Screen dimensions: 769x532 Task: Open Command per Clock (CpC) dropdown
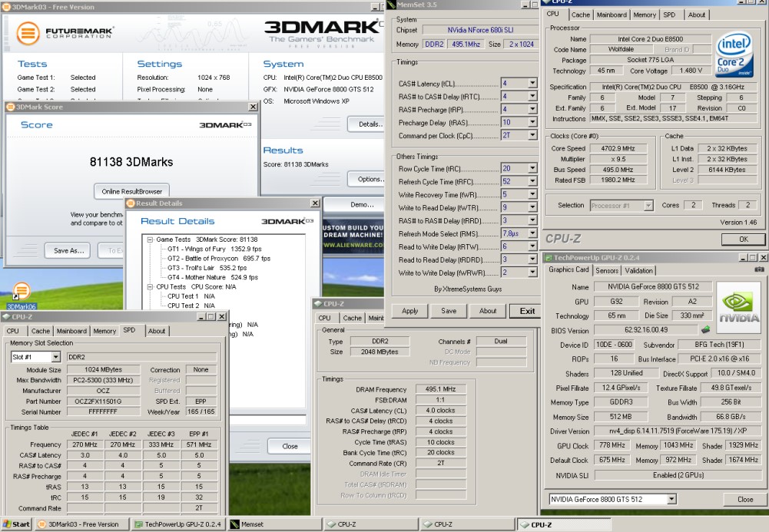pos(532,135)
